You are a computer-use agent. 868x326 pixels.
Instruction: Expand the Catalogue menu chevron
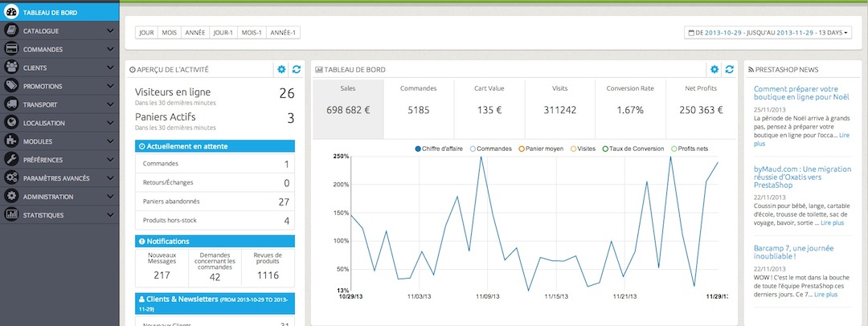[110, 31]
